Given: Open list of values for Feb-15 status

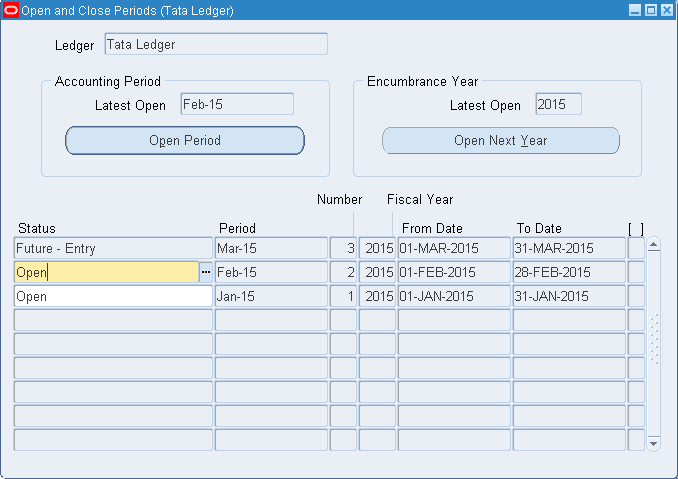Looking at the screenshot, I should pyautogui.click(x=206, y=272).
